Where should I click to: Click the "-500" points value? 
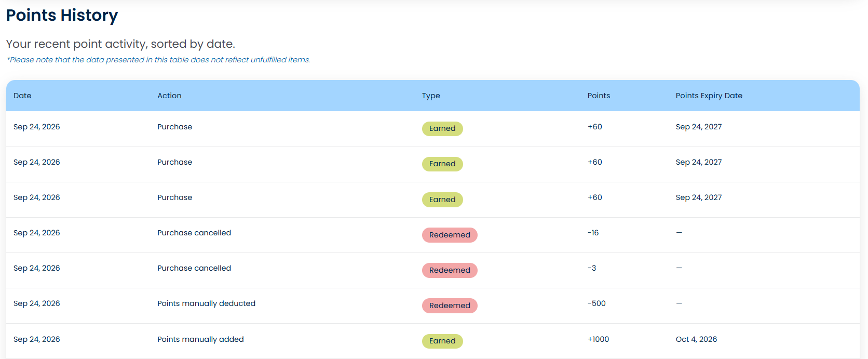596,303
